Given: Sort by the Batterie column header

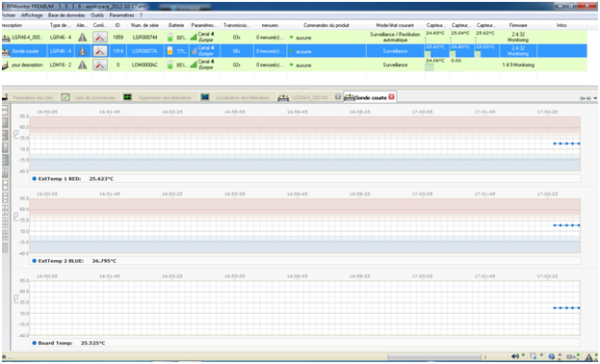Looking at the screenshot, I should (176, 25).
